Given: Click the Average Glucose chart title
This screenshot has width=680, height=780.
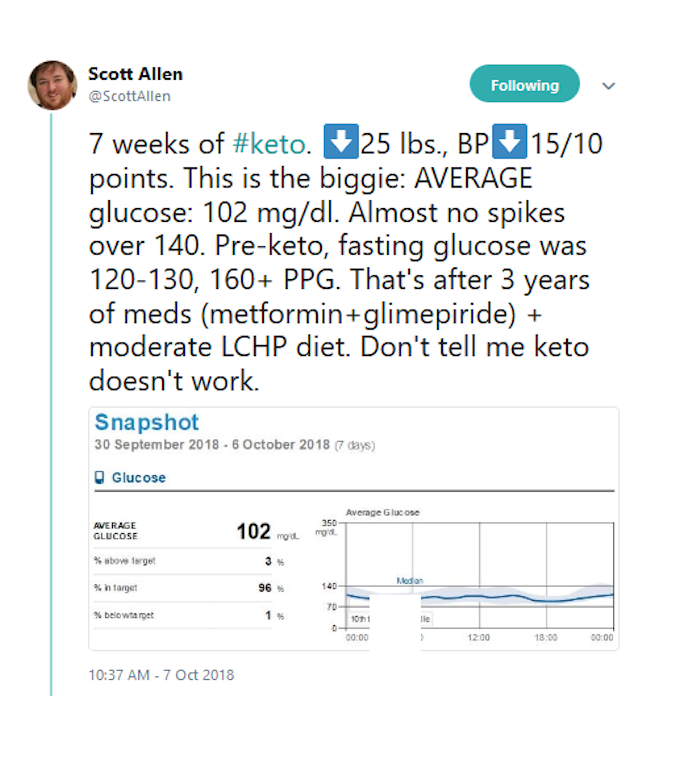Looking at the screenshot, I should [x=383, y=512].
